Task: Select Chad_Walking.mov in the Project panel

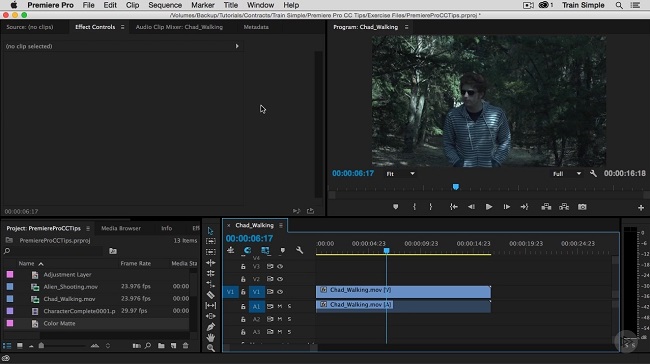Action: [x=69, y=299]
